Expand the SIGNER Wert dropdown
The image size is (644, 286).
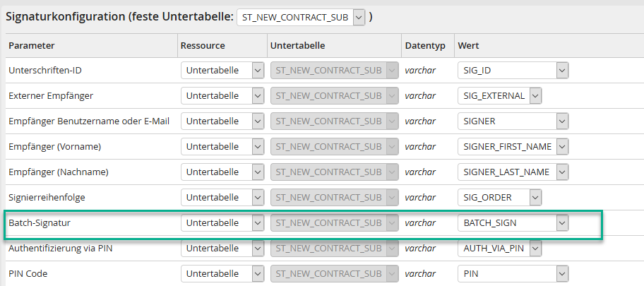point(513,121)
